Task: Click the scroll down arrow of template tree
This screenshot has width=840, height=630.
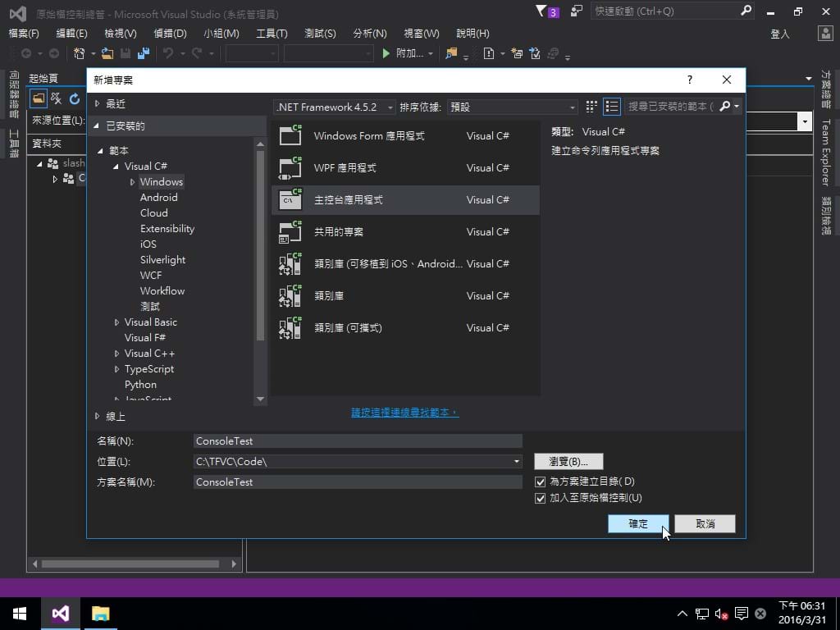Action: 260,399
